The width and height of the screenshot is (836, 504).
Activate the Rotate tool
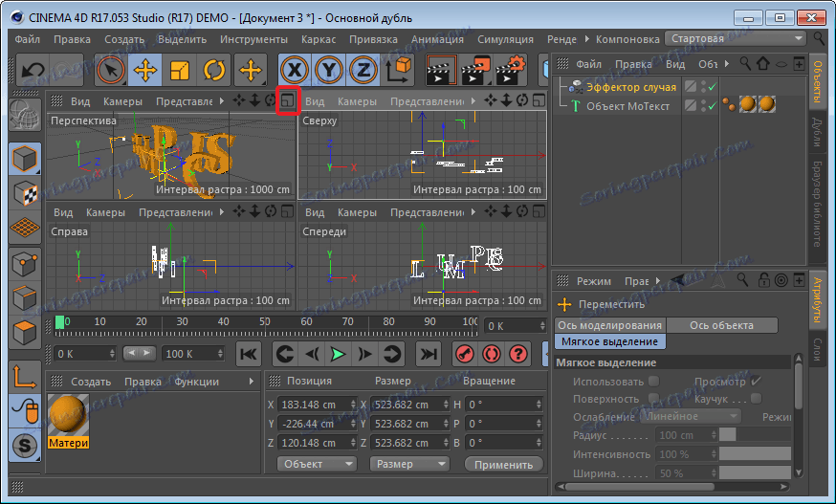tap(214, 70)
